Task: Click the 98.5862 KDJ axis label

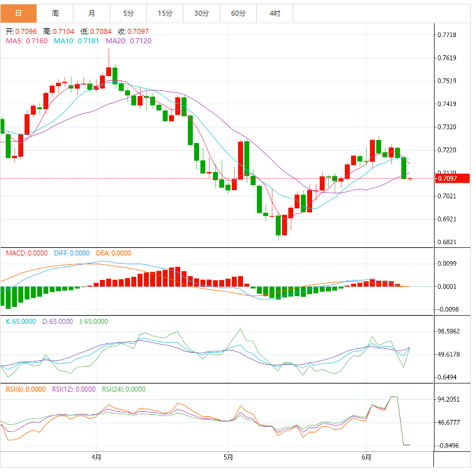Action: click(448, 331)
